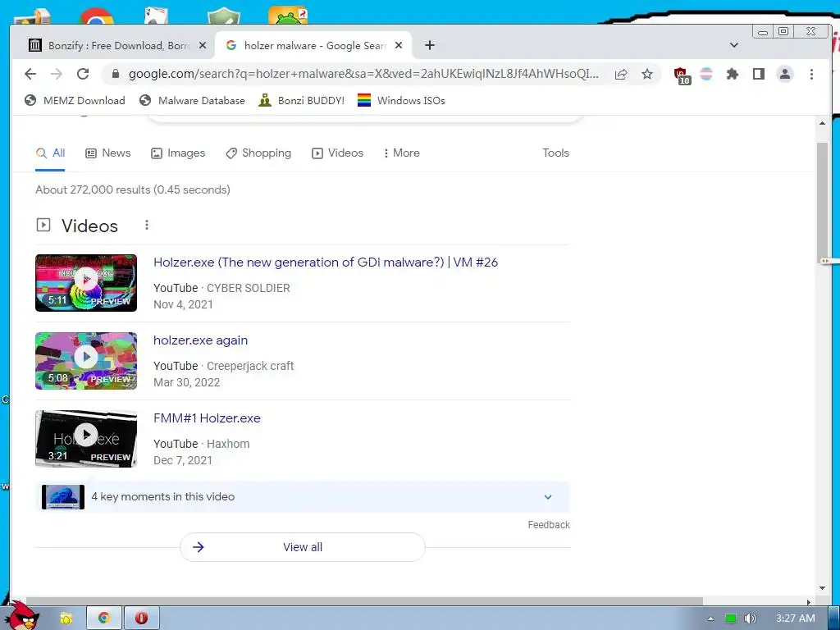Switch to the Bonzify Free Download tab

[x=117, y=46]
